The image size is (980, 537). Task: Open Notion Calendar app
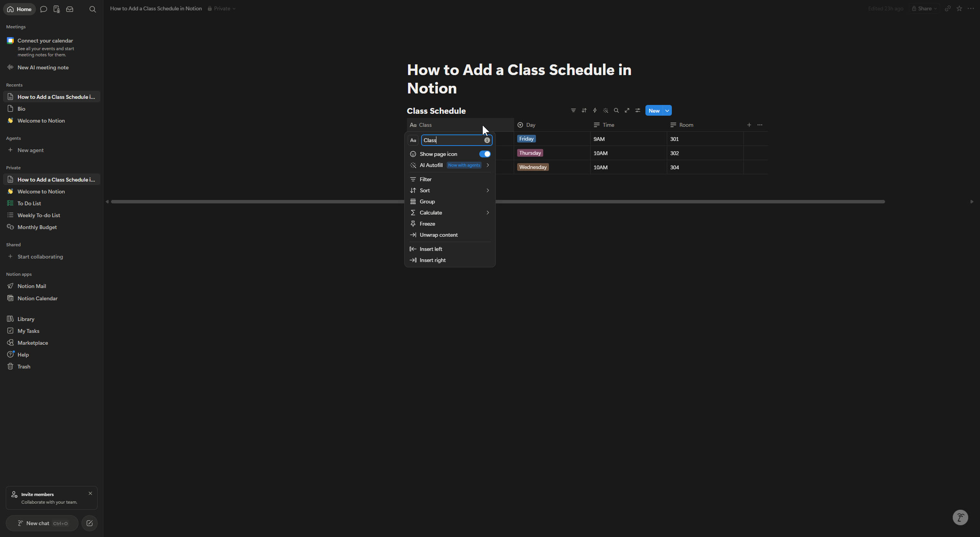[51, 298]
